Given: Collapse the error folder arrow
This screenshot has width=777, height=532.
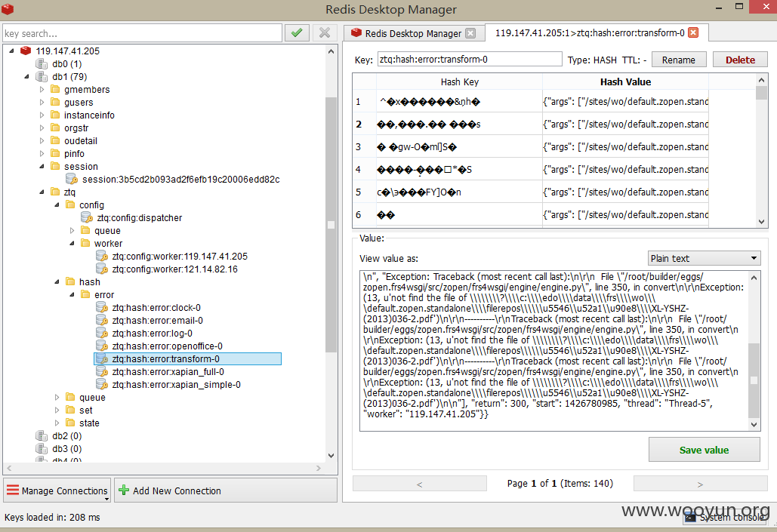Looking at the screenshot, I should point(72,294).
